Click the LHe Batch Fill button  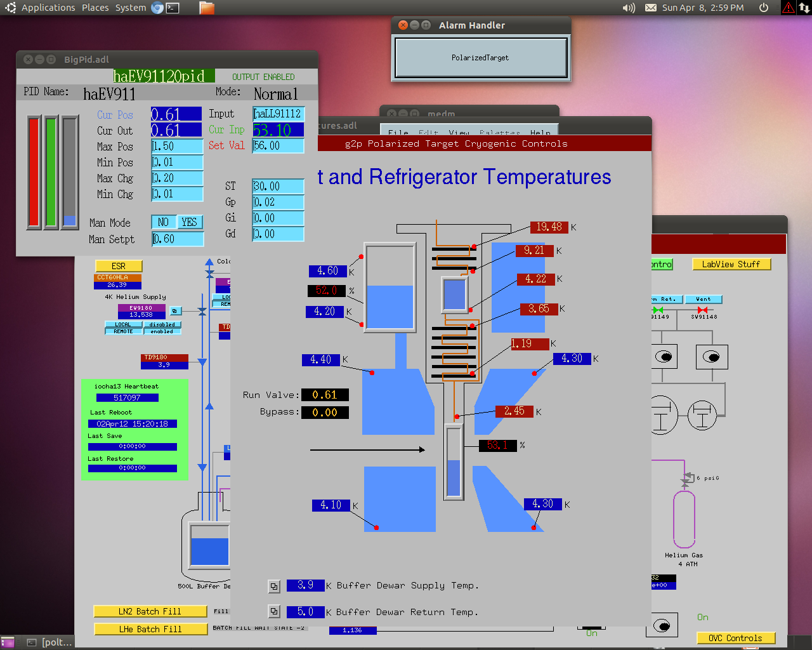150,629
